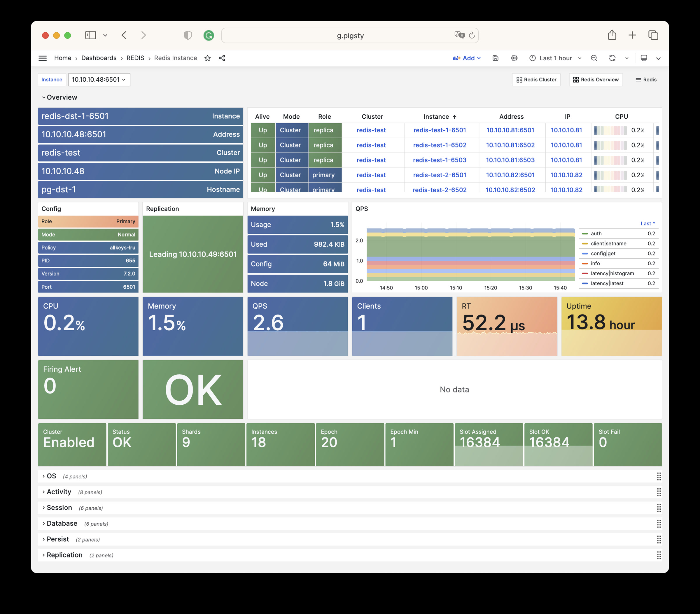Click the share dashboard icon
The image size is (700, 614).
[x=222, y=58]
